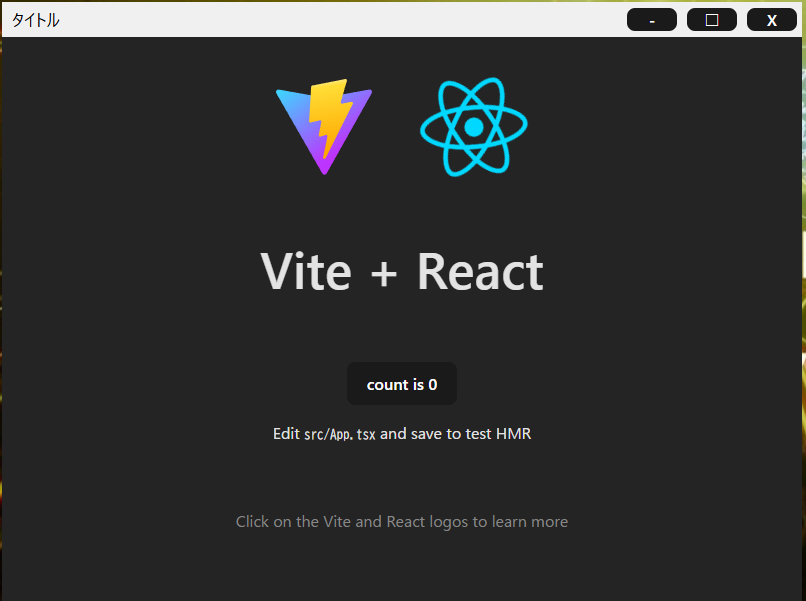Open the React documentation via its logo
Screen dimensions: 806x601
(x=473, y=125)
